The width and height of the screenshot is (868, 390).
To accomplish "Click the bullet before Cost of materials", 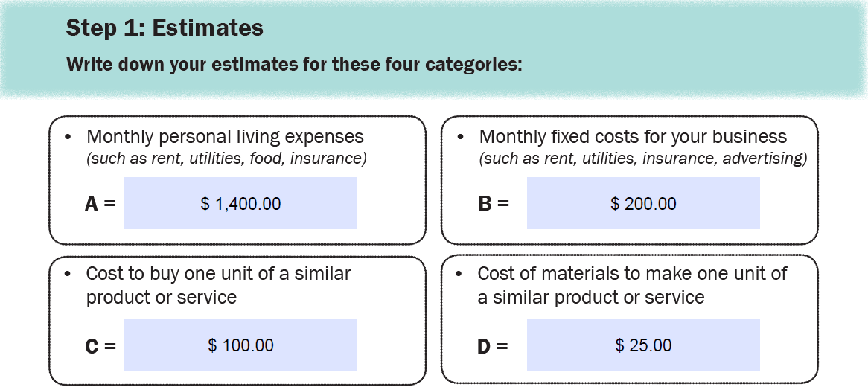I will click(461, 275).
